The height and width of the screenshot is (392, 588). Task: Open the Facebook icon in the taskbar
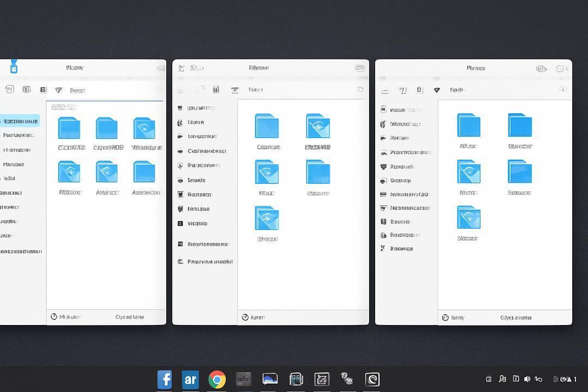pyautogui.click(x=164, y=379)
